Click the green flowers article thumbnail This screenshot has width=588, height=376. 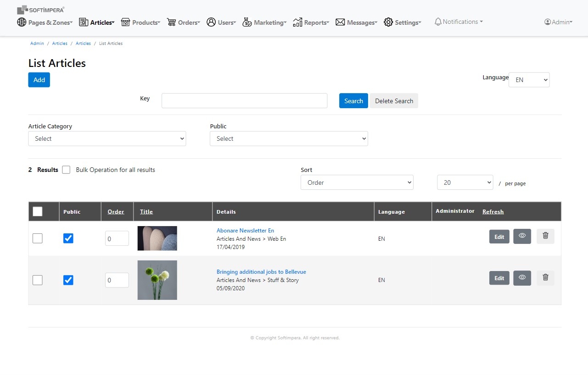157,280
